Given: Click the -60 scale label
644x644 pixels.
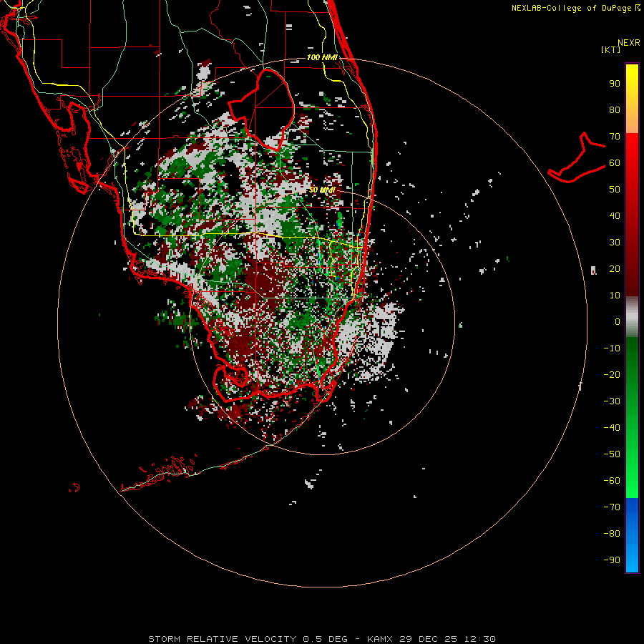Looking at the screenshot, I should 612,481.
